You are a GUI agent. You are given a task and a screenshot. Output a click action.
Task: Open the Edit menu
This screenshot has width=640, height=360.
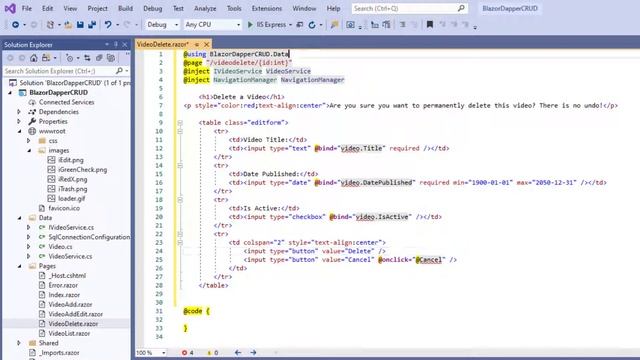47,8
